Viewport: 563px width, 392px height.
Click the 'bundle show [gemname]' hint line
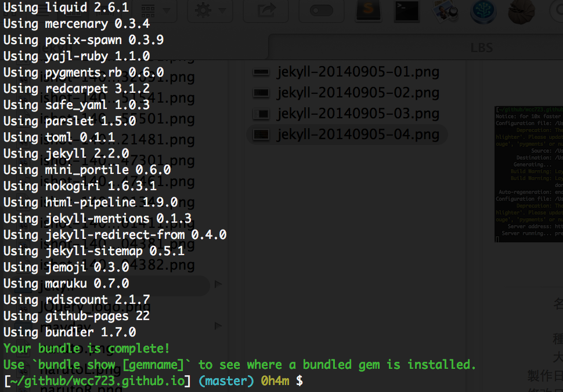coord(240,364)
